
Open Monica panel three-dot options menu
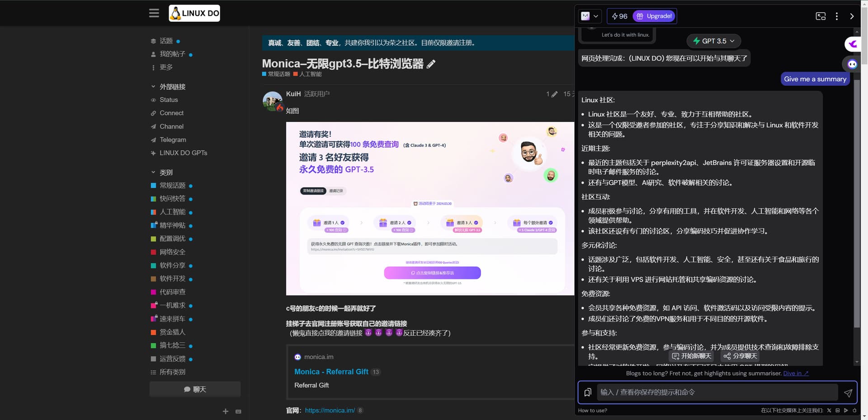837,16
